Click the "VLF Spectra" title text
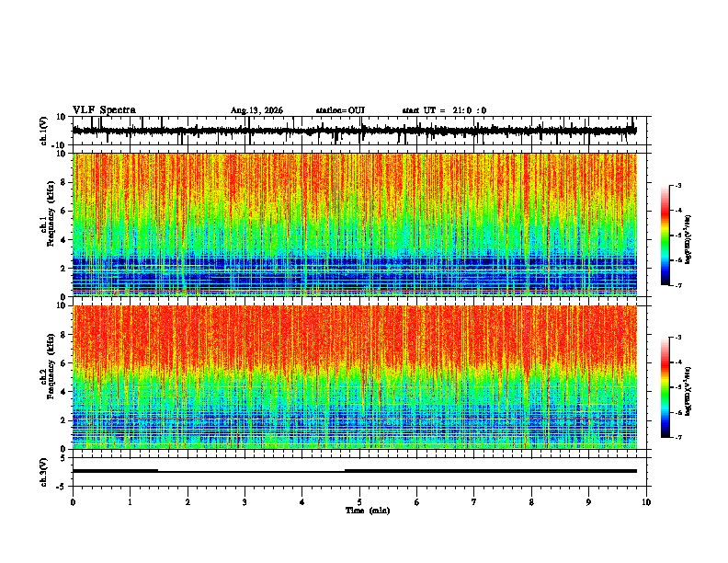 tap(104, 110)
